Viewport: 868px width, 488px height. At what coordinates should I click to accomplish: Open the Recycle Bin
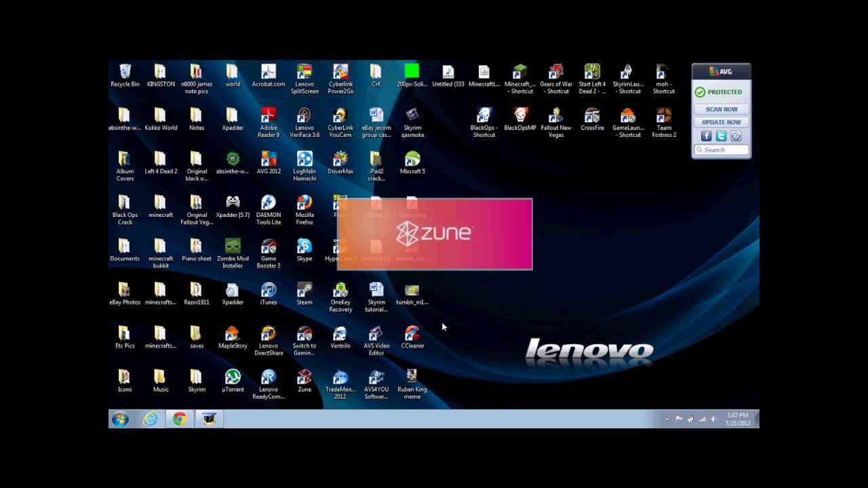coord(125,76)
